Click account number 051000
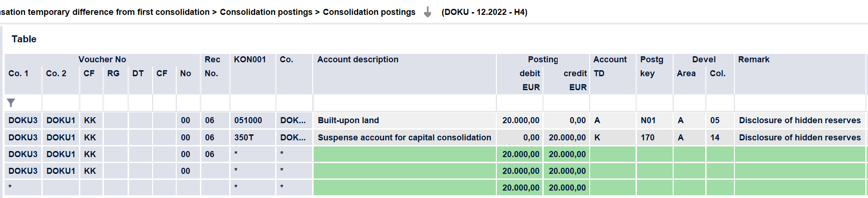This screenshot has height=198, width=868. (x=248, y=120)
